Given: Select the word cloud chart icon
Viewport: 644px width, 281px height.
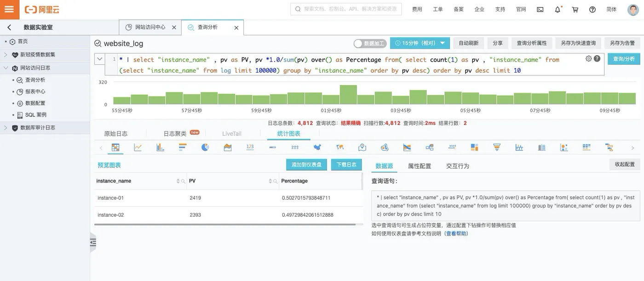Looking at the screenshot, I should coord(452,147).
